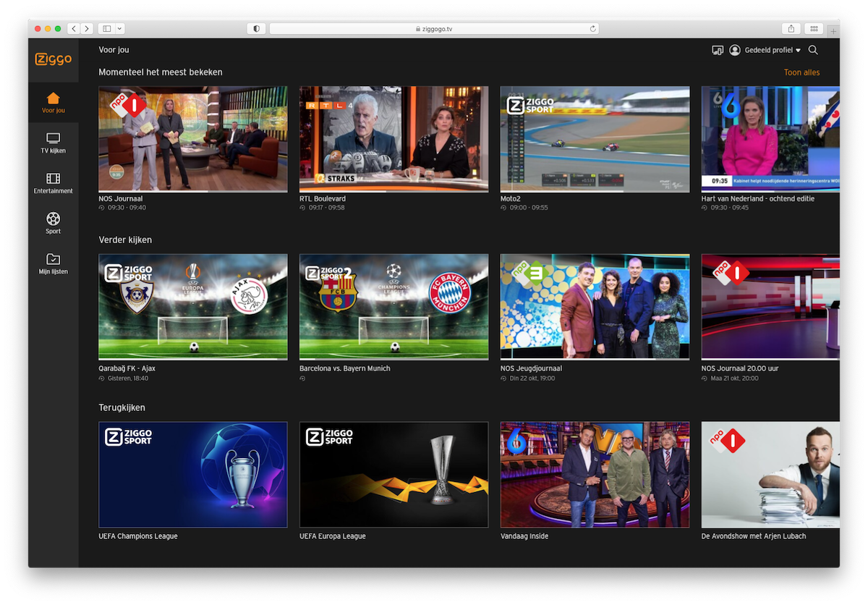
Task: Toggle the Safari sidebar button
Action: point(107,28)
